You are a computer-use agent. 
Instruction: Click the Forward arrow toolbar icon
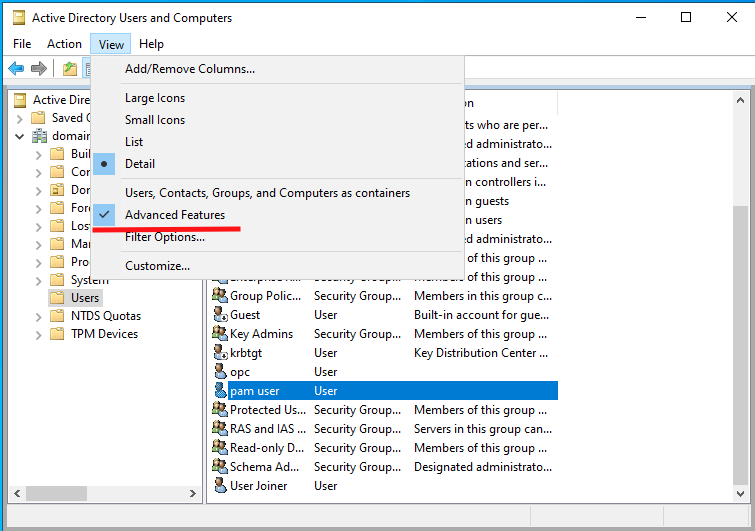[39, 68]
